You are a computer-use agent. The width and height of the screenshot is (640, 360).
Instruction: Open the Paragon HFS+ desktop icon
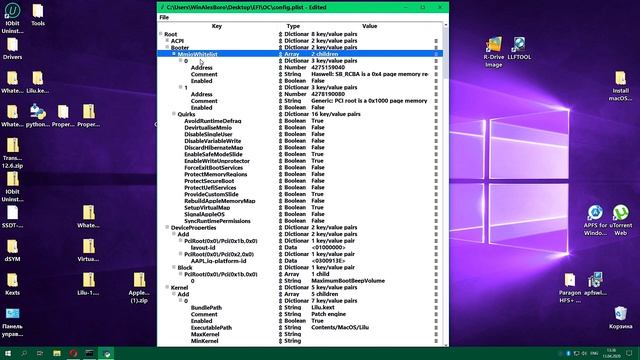pyautogui.click(x=570, y=288)
